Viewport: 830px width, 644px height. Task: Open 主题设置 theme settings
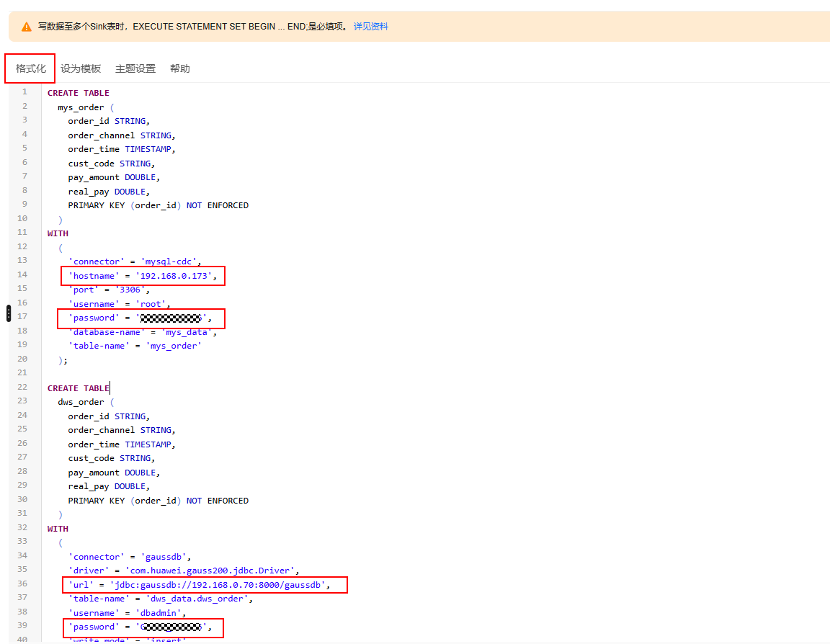pyautogui.click(x=135, y=68)
